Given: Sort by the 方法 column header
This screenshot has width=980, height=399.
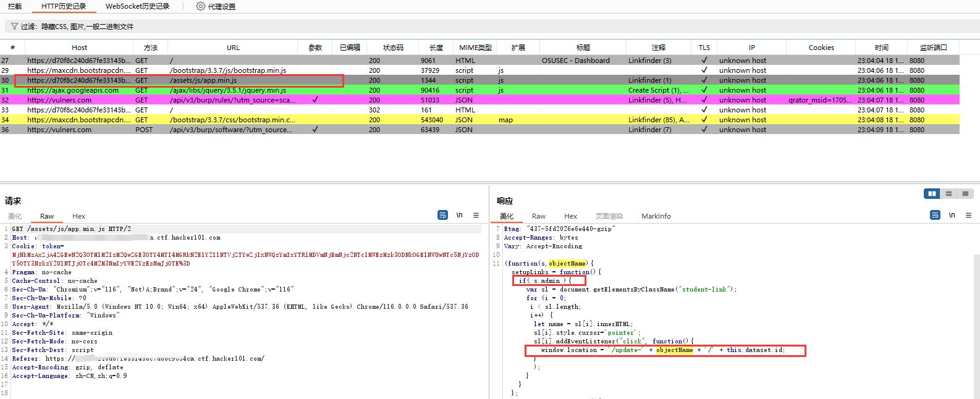Looking at the screenshot, I should (151, 48).
